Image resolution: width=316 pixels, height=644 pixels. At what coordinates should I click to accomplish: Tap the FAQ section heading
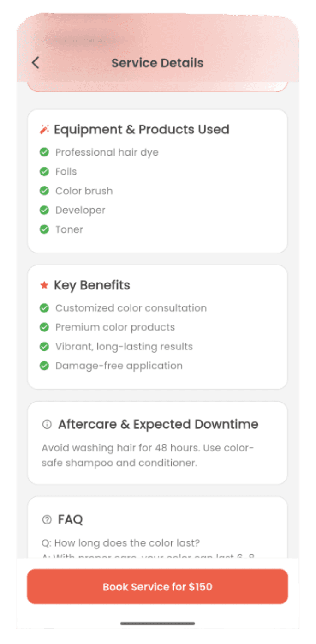coord(70,520)
